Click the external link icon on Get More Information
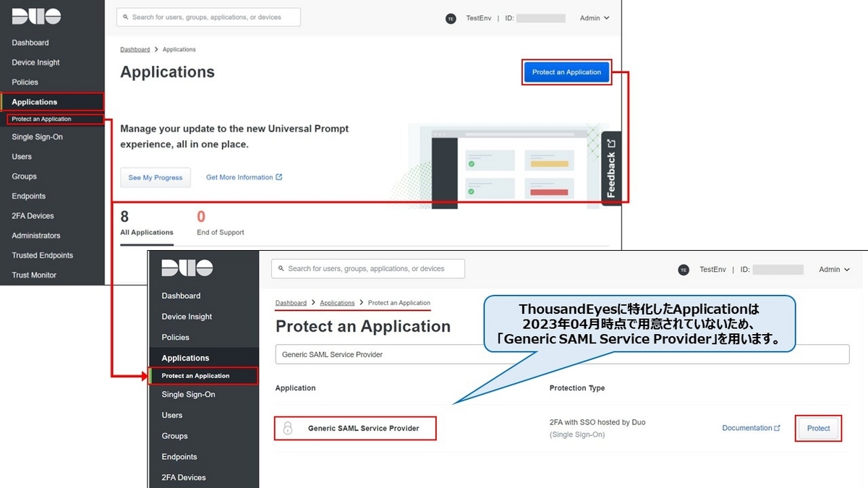This screenshot has width=868, height=488. point(279,177)
